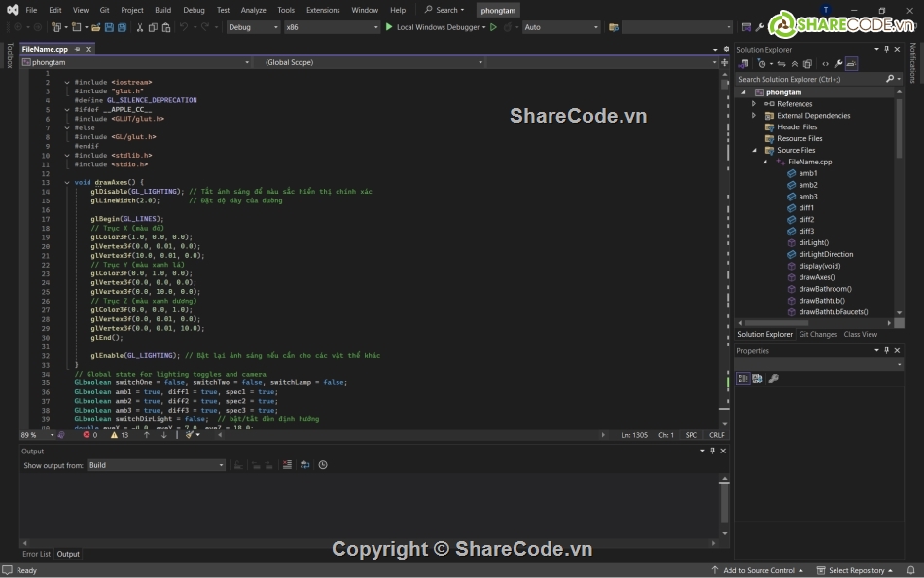The width and height of the screenshot is (924, 578).
Task: Click the CRLF line ending indicator
Action: (717, 435)
